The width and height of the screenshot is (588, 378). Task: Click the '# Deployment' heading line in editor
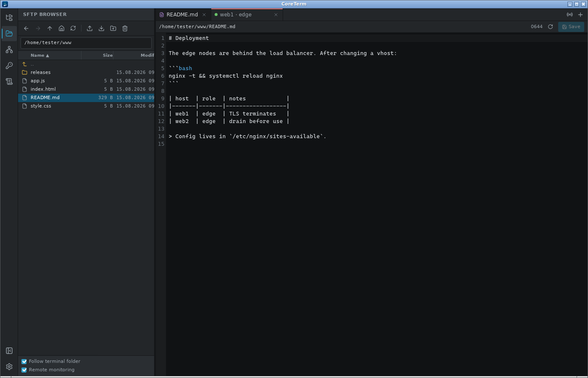pyautogui.click(x=189, y=38)
